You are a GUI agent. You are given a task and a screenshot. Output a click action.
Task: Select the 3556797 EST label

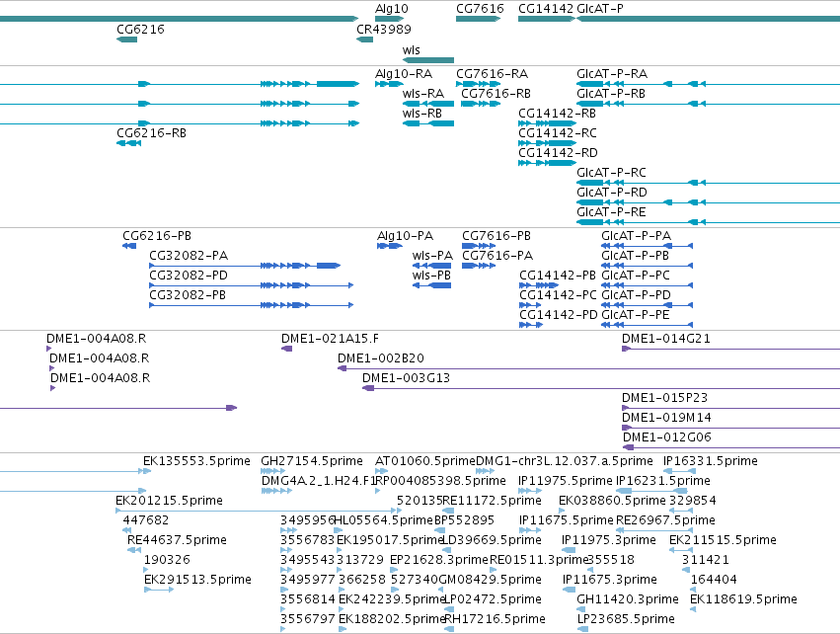(x=308, y=620)
